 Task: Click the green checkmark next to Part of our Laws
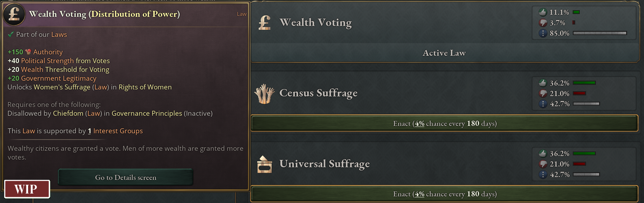point(11,34)
